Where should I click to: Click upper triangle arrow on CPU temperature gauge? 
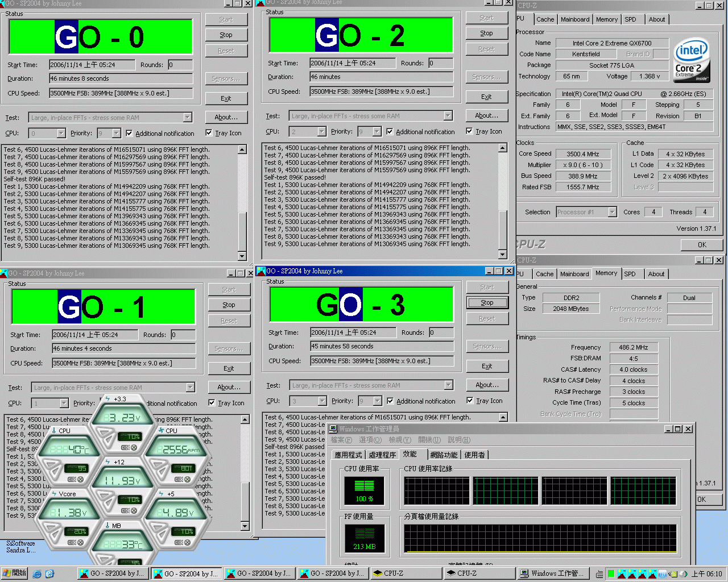tap(51, 464)
